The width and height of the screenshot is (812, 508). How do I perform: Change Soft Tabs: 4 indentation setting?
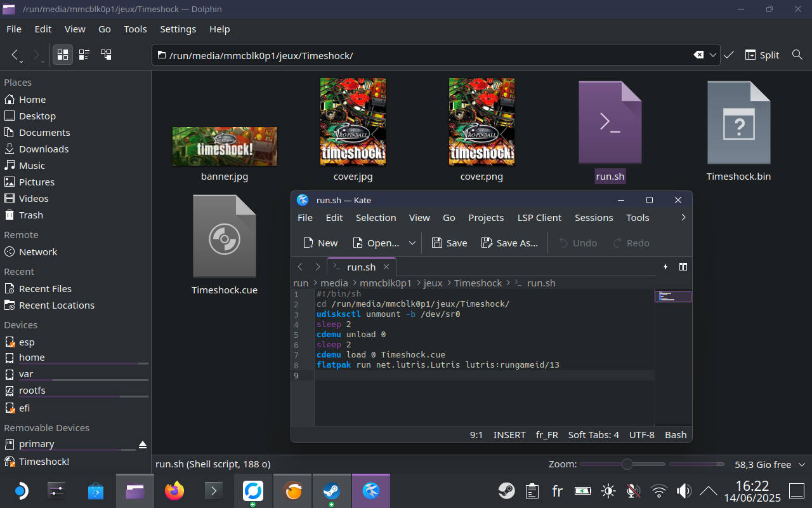click(x=593, y=435)
